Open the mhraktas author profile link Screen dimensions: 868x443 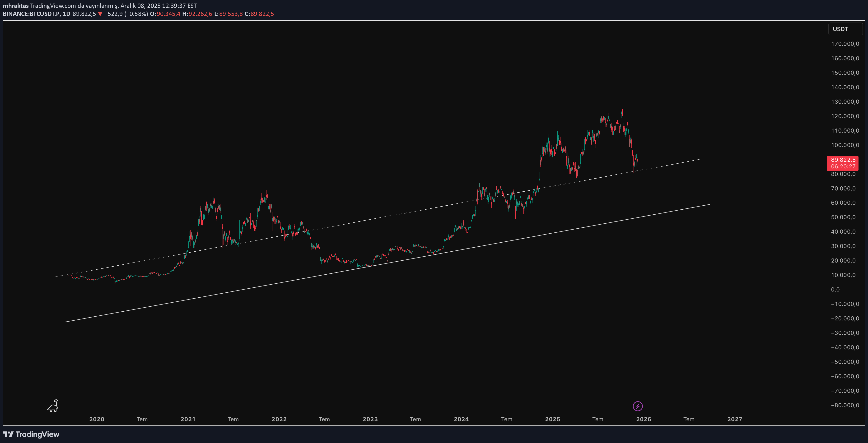pyautogui.click(x=15, y=6)
